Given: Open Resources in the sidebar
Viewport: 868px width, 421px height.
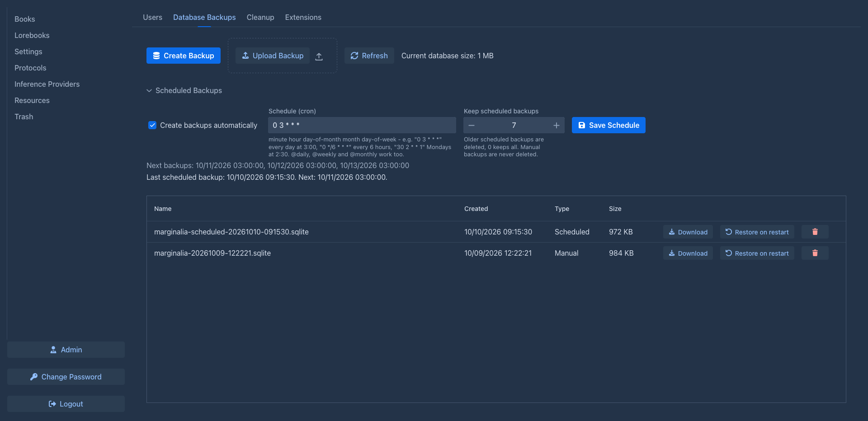Looking at the screenshot, I should pyautogui.click(x=32, y=100).
